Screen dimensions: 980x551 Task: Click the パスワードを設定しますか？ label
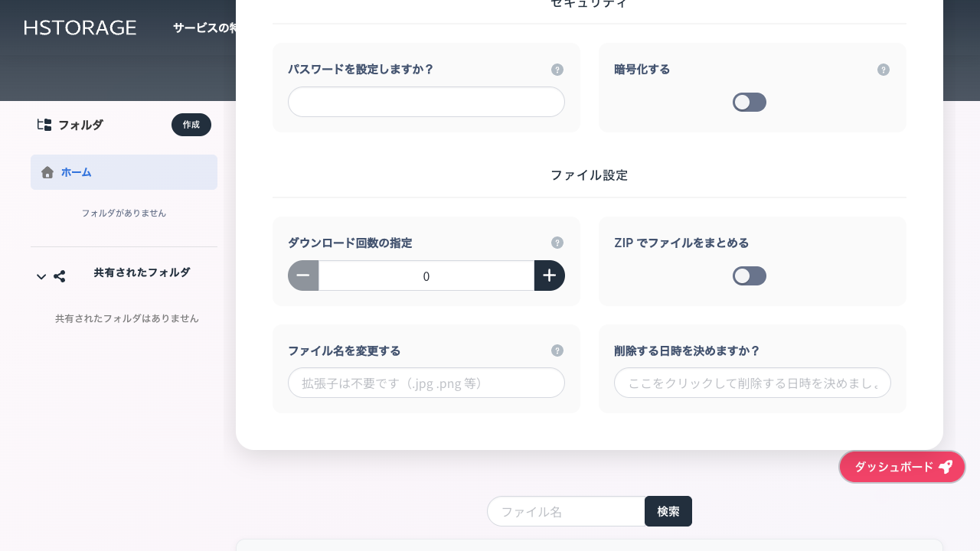361,70
